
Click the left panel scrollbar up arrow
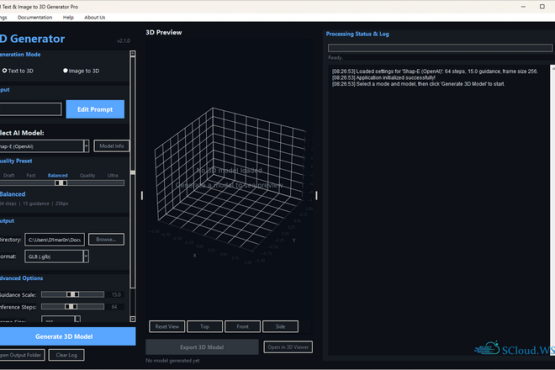click(x=133, y=53)
